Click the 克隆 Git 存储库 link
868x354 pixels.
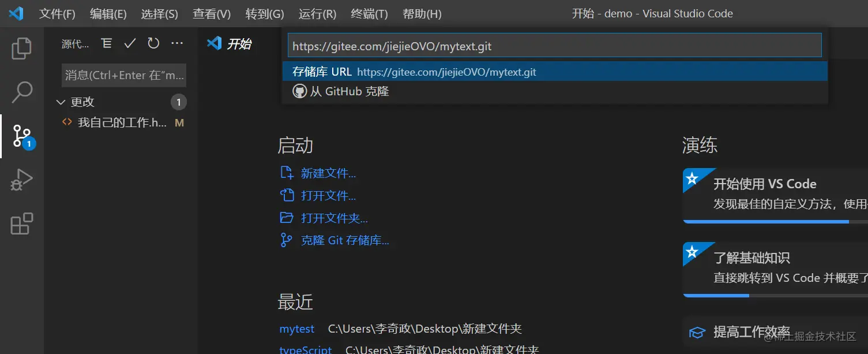(344, 240)
